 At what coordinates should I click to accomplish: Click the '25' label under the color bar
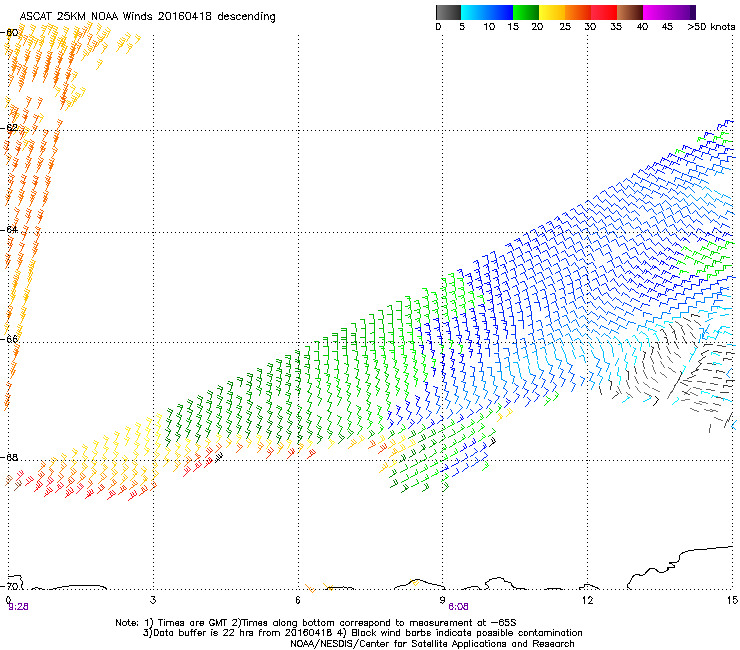565,27
